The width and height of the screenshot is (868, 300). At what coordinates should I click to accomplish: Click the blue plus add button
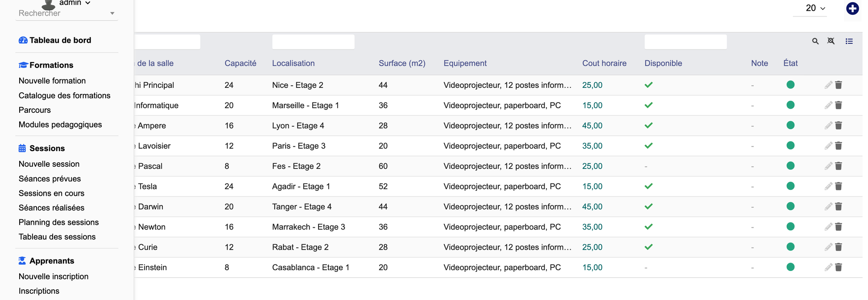click(x=852, y=8)
